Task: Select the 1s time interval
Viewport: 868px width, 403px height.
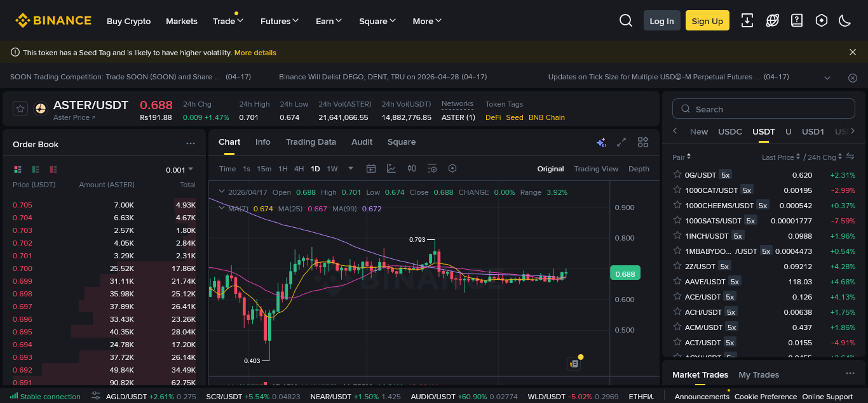Action: [x=247, y=169]
